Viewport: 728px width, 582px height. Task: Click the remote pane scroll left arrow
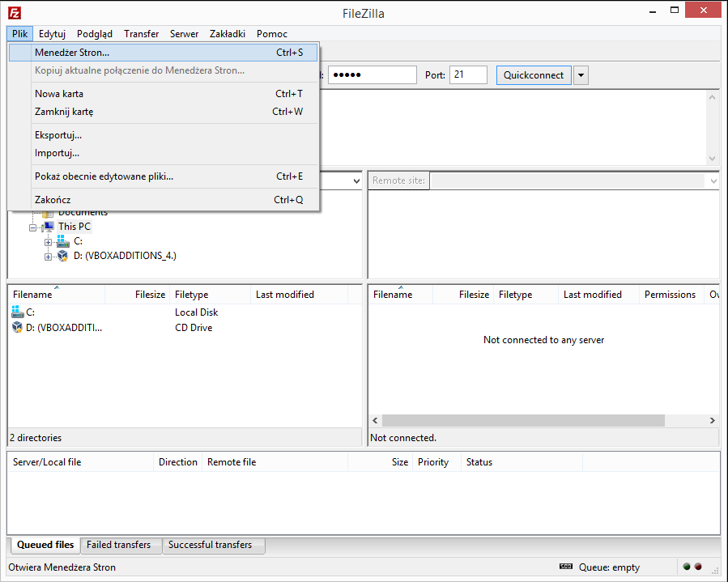click(x=375, y=420)
